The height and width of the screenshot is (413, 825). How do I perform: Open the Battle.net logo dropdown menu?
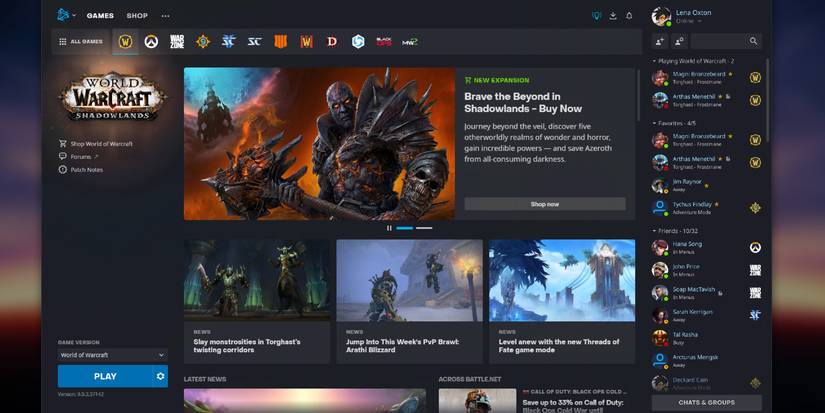click(66, 15)
